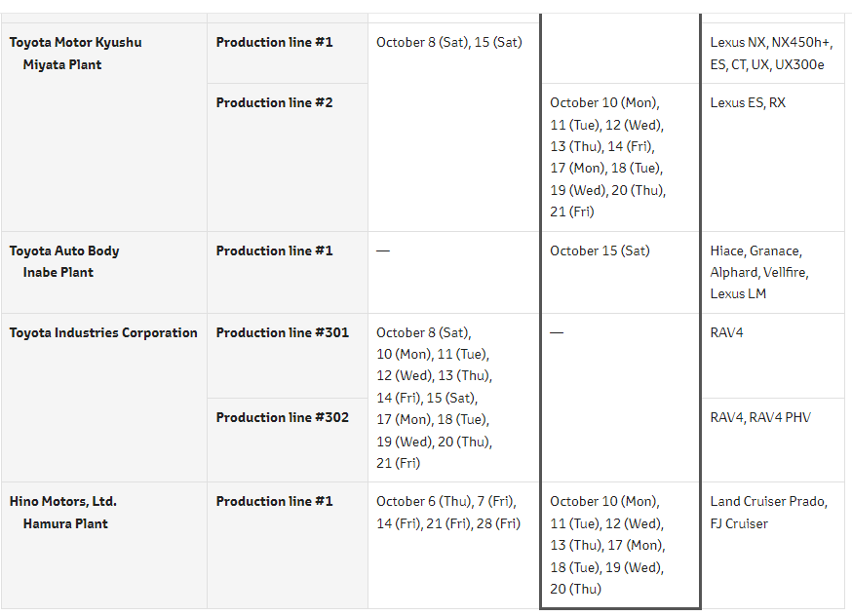
Task: Select the Production line #2 label
Action: pos(274,102)
